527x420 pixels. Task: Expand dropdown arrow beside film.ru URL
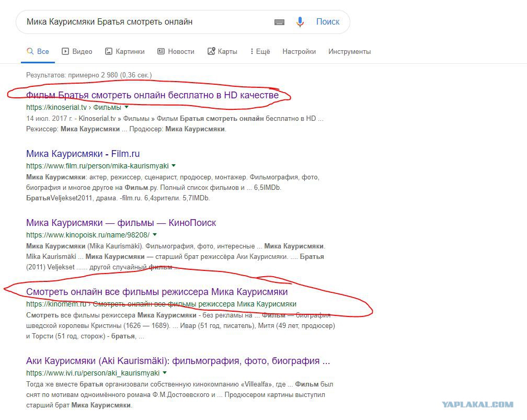point(174,166)
